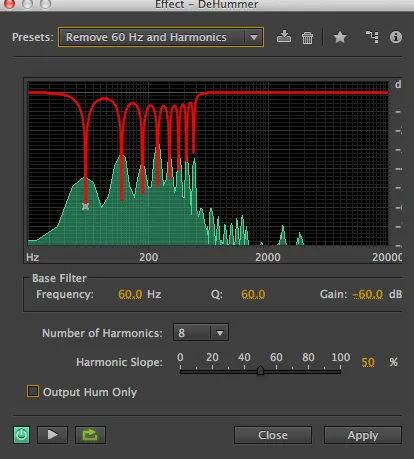This screenshot has width=414, height=459.
Task: Edit the Harmonic Slope percent value
Action: (x=368, y=362)
